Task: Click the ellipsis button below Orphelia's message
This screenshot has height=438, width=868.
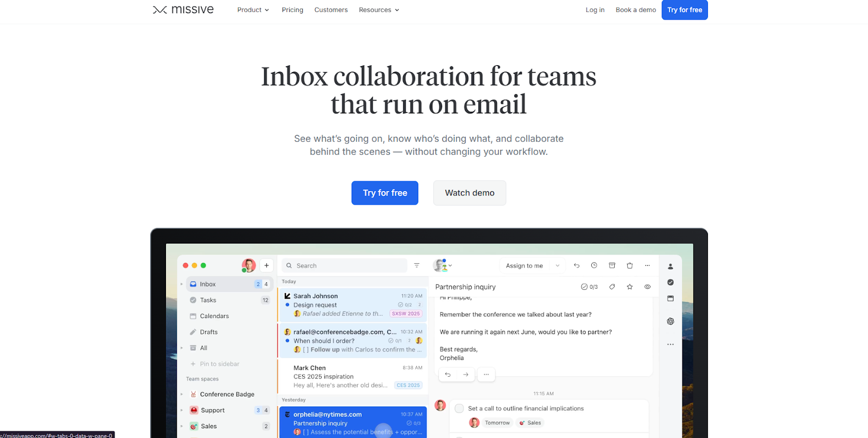Action: click(x=486, y=374)
